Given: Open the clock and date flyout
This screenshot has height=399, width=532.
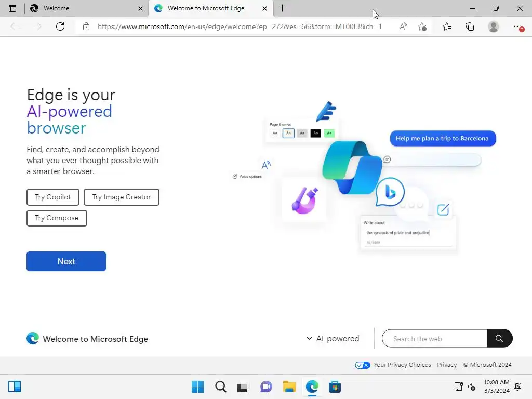Looking at the screenshot, I should point(497,387).
